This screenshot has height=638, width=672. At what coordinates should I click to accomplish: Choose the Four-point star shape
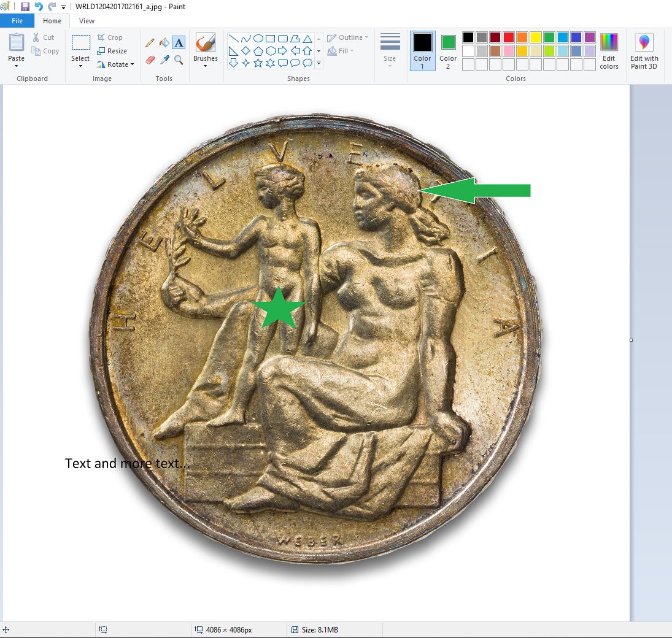(245, 63)
